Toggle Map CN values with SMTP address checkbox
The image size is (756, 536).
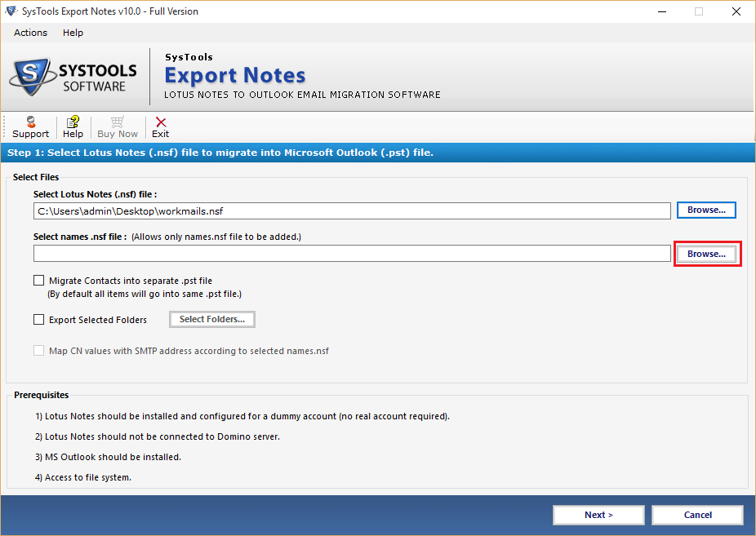click(x=38, y=351)
